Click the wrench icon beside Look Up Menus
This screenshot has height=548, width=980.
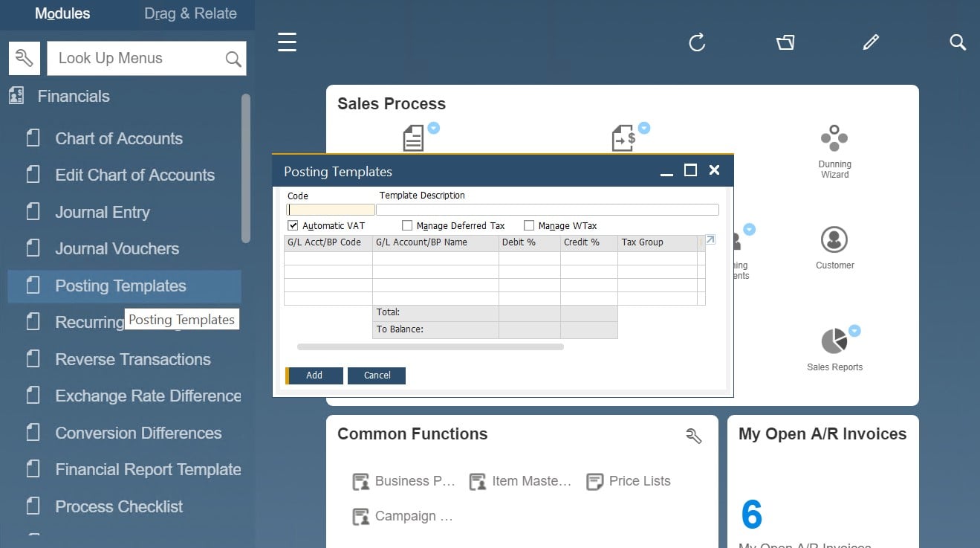coord(25,58)
